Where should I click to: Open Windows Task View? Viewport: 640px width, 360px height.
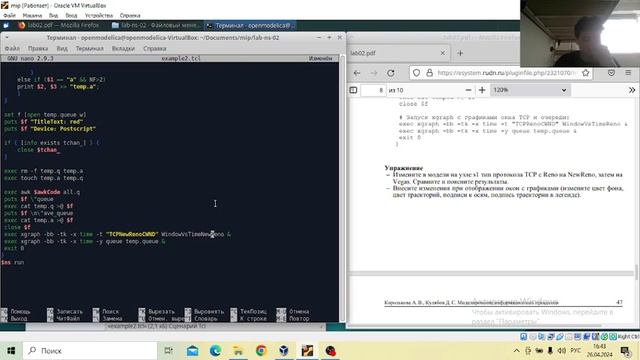(x=168, y=351)
